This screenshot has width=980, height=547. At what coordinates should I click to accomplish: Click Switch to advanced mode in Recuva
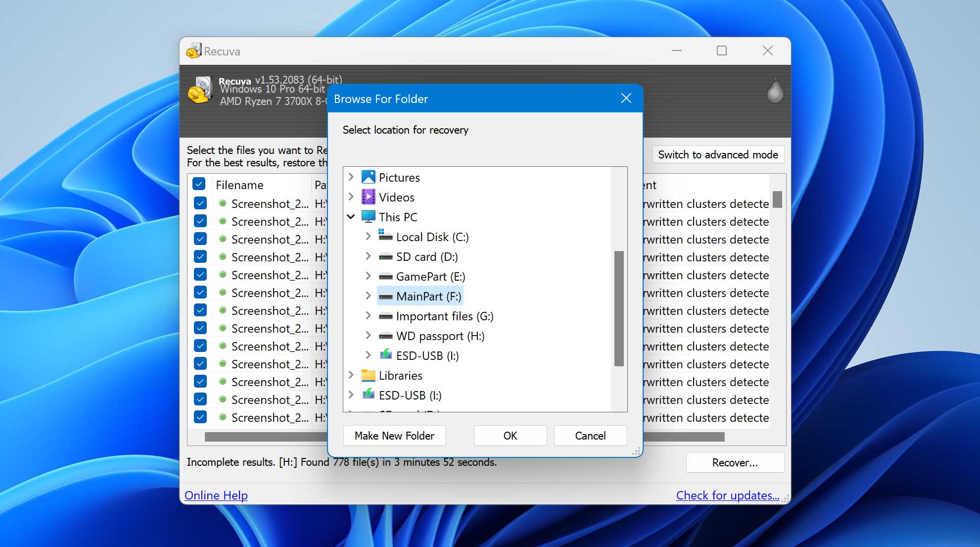pyautogui.click(x=718, y=154)
